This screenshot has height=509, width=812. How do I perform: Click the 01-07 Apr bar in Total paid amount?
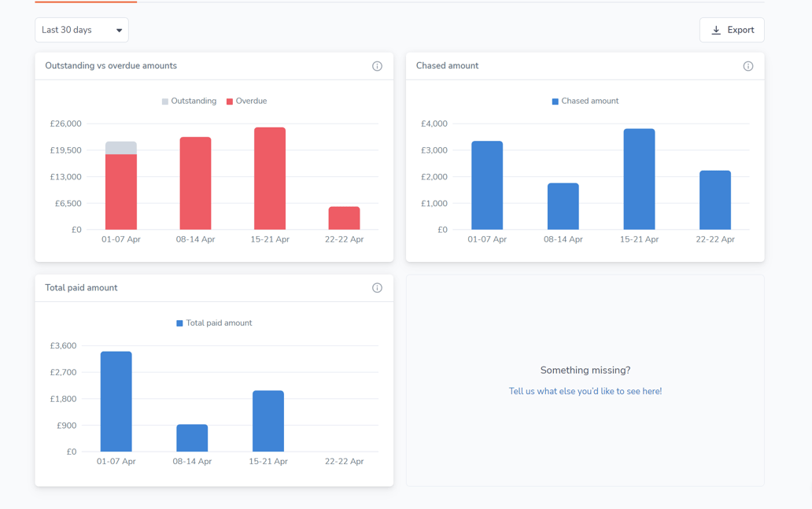[x=115, y=401]
